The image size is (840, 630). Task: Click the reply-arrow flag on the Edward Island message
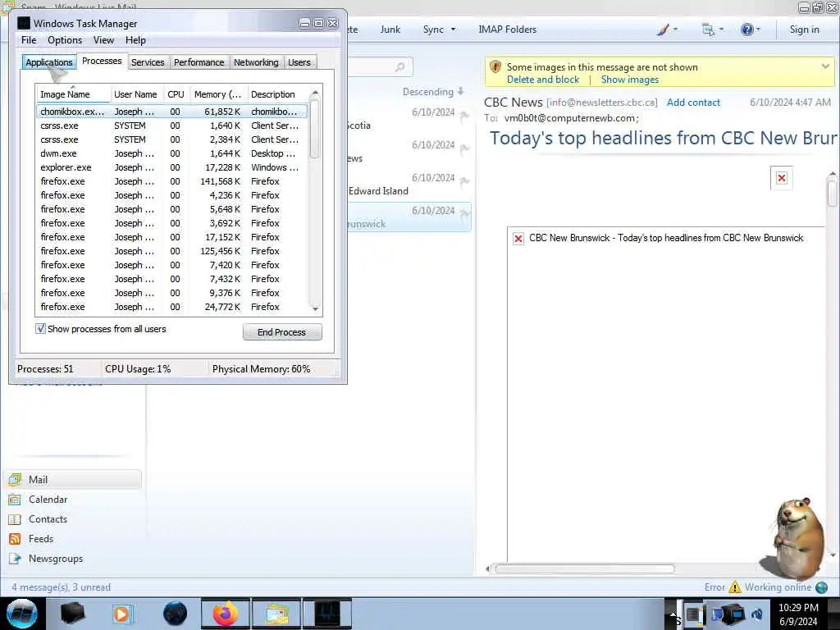click(464, 182)
